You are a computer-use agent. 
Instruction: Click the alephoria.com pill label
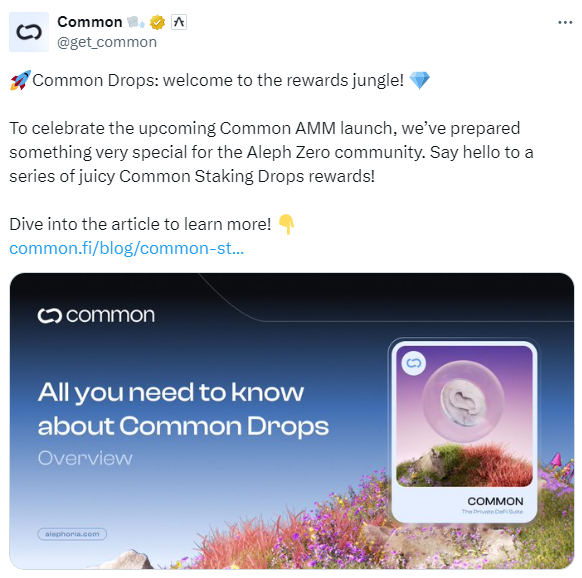point(72,534)
